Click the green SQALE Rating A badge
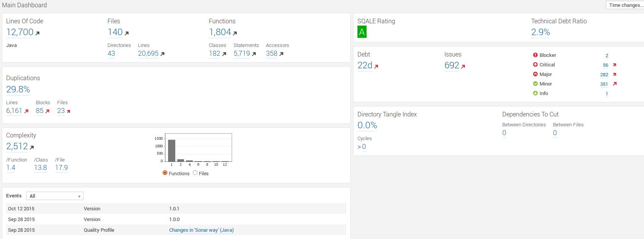 [362, 32]
